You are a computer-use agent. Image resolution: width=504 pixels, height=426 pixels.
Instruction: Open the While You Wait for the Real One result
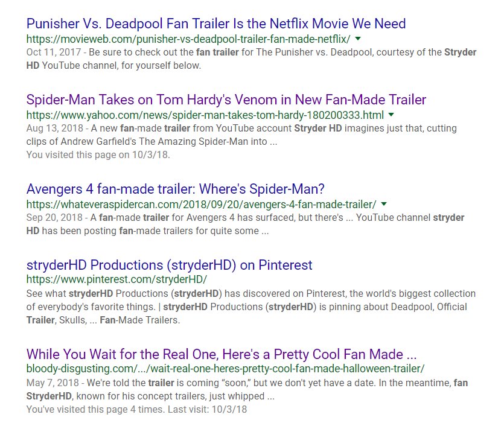[x=222, y=354]
